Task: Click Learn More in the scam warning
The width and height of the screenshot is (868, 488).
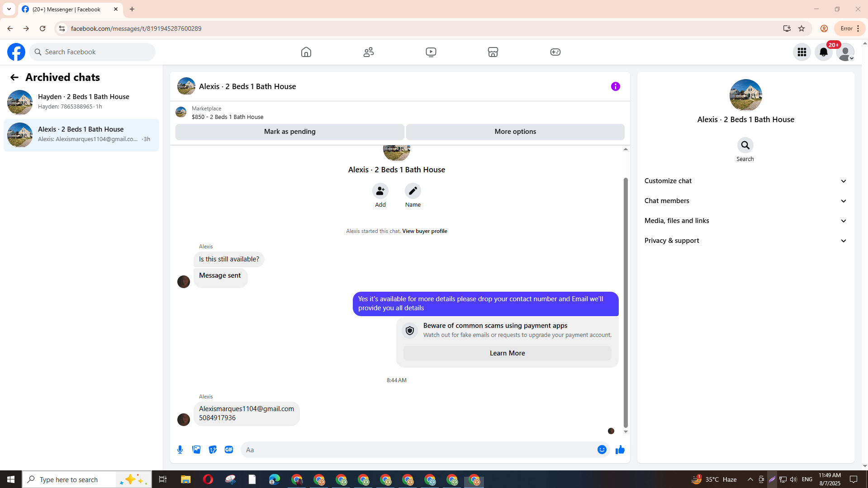Action: (508, 353)
